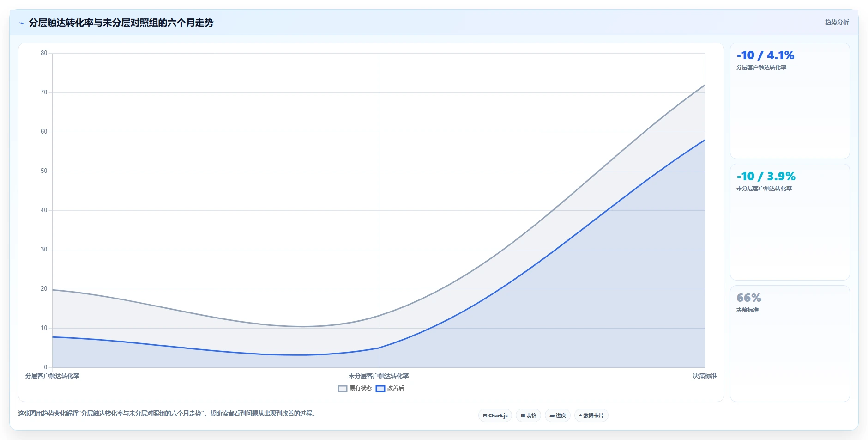This screenshot has height=440, width=868.
Task: Click the y-axis tick 20
Action: [x=44, y=289]
